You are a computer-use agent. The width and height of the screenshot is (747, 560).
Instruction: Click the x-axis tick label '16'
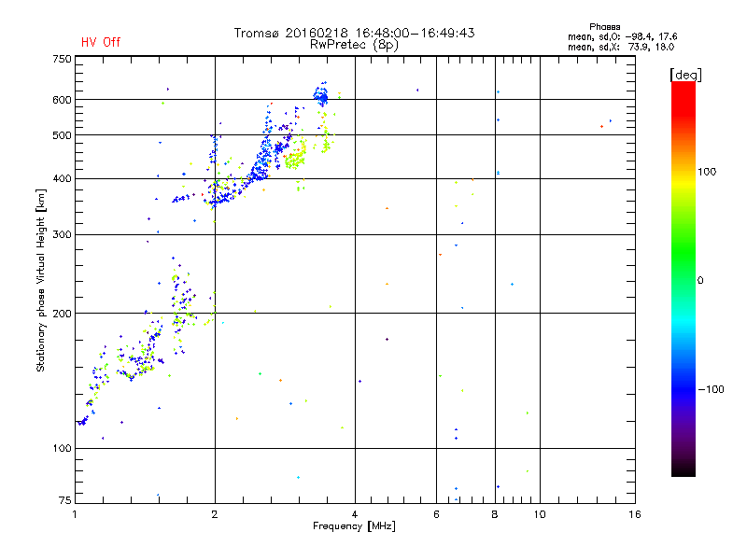(x=635, y=514)
